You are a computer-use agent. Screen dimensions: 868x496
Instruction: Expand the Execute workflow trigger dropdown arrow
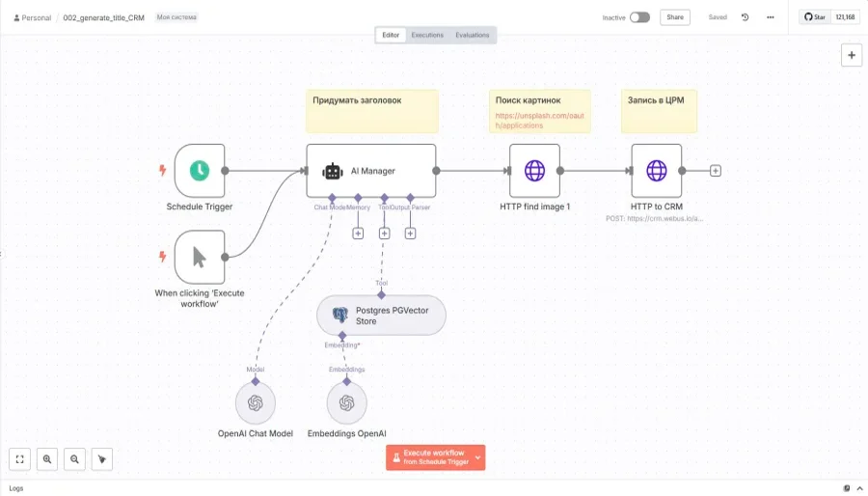pyautogui.click(x=477, y=457)
